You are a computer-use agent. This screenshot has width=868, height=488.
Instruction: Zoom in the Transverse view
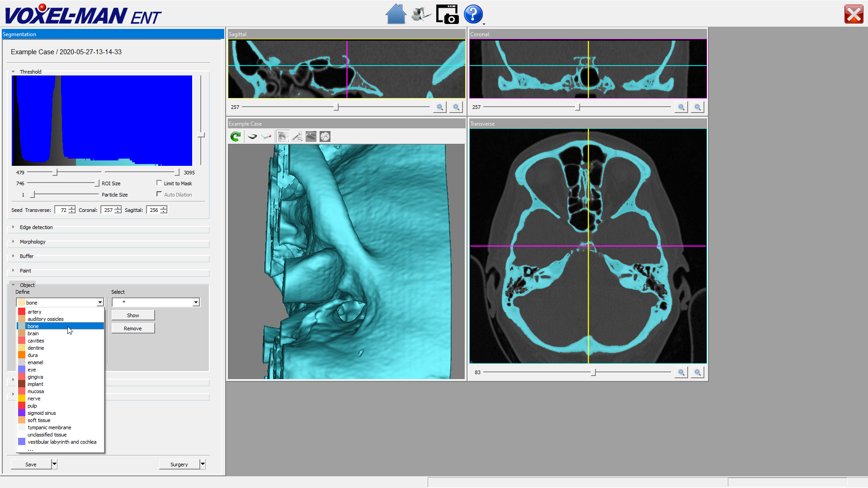698,372
